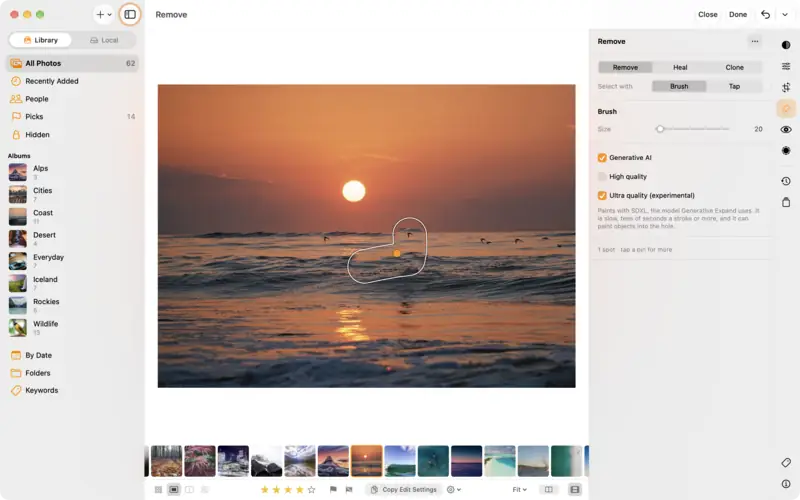
Task: Uncheck the Generative AI checkbox
Action: coord(602,158)
